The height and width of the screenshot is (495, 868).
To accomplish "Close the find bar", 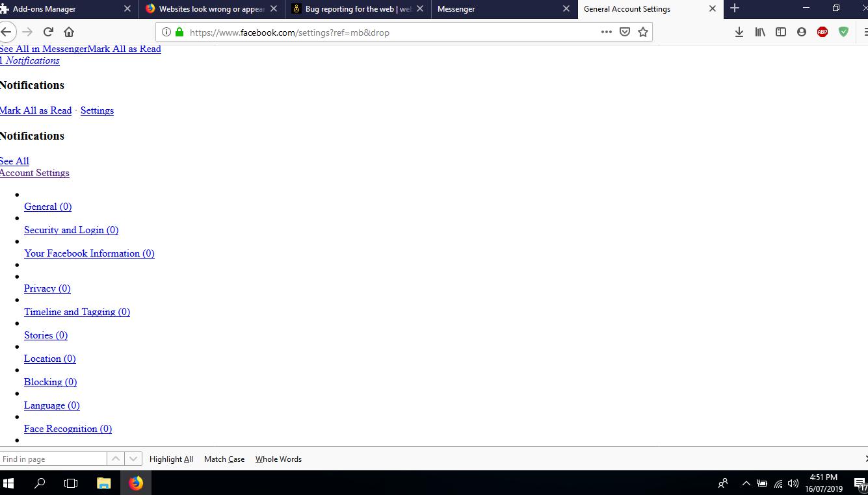I will [x=865, y=459].
